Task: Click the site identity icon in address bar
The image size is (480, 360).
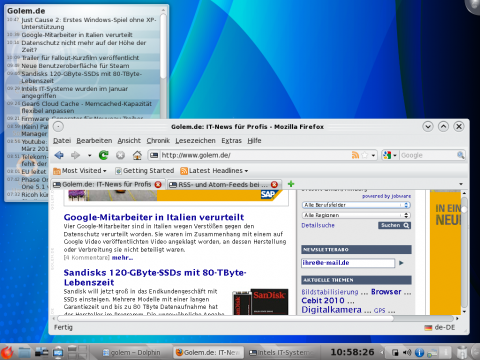Action: pyautogui.click(x=154, y=155)
